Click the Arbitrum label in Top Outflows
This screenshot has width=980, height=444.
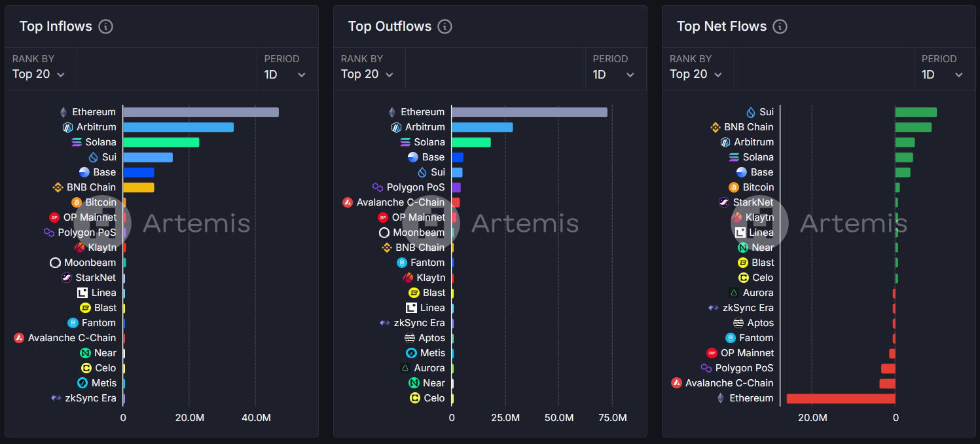click(424, 127)
